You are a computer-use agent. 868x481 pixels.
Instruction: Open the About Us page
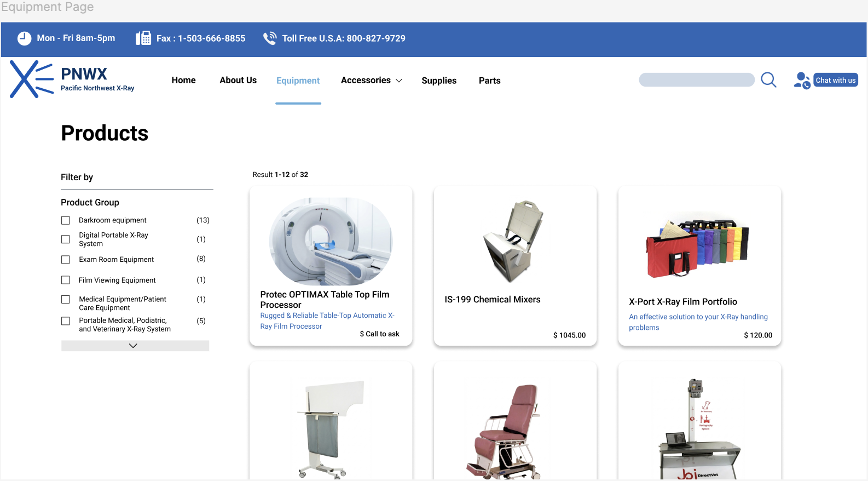238,80
